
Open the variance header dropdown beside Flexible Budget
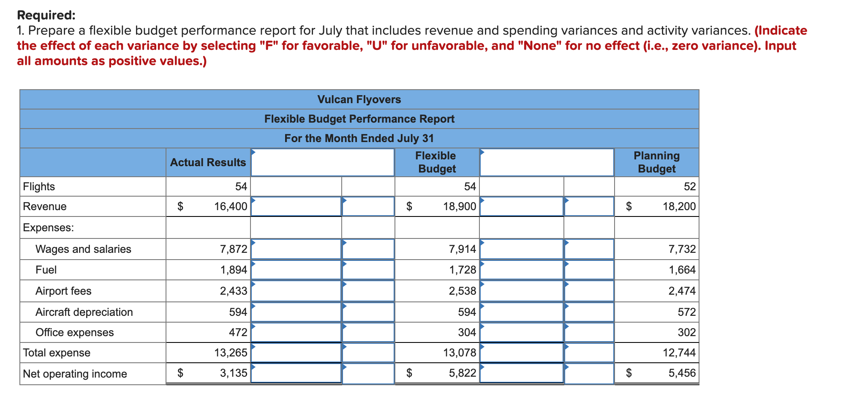pos(547,162)
